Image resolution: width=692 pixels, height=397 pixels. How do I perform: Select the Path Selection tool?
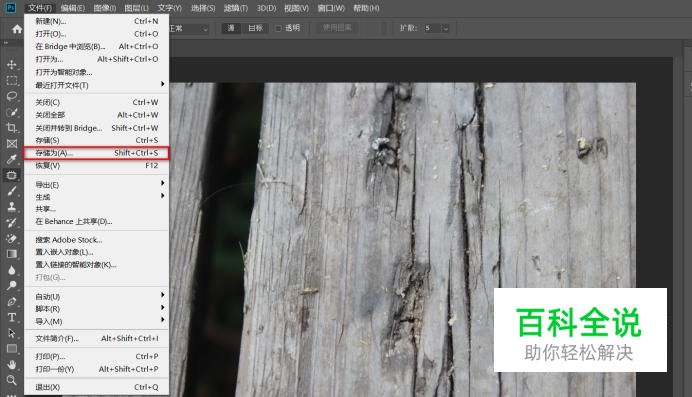(12, 333)
